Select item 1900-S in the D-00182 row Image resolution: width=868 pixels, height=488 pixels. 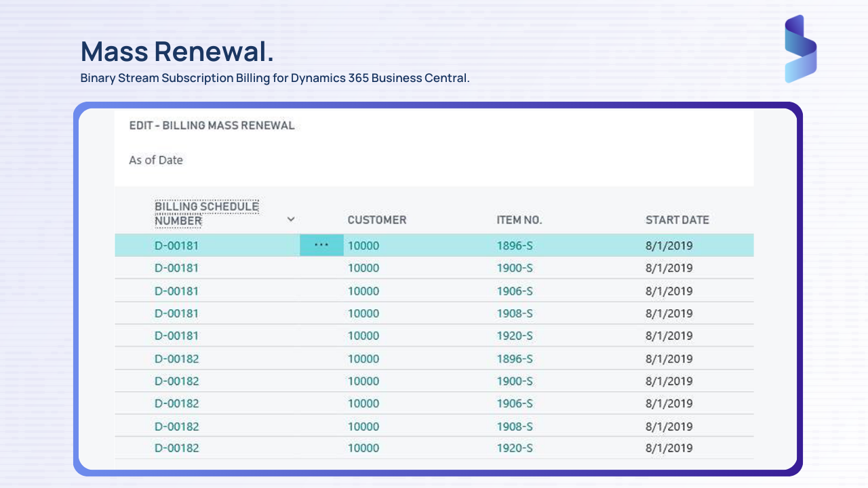click(515, 381)
